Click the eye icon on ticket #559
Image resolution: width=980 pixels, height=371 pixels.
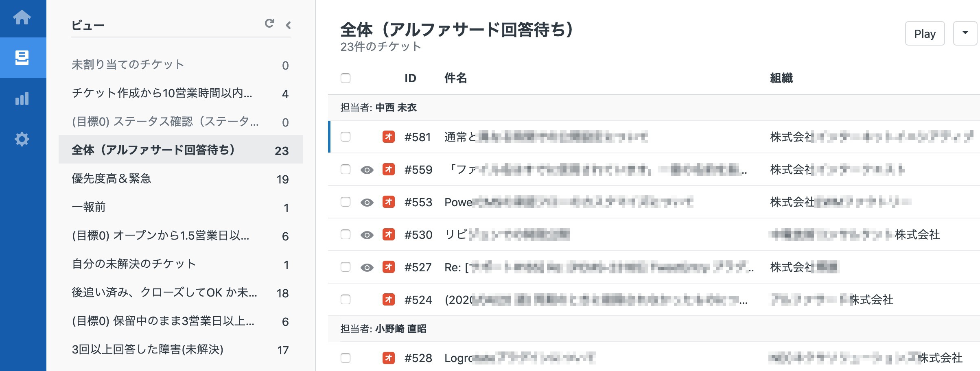(367, 170)
